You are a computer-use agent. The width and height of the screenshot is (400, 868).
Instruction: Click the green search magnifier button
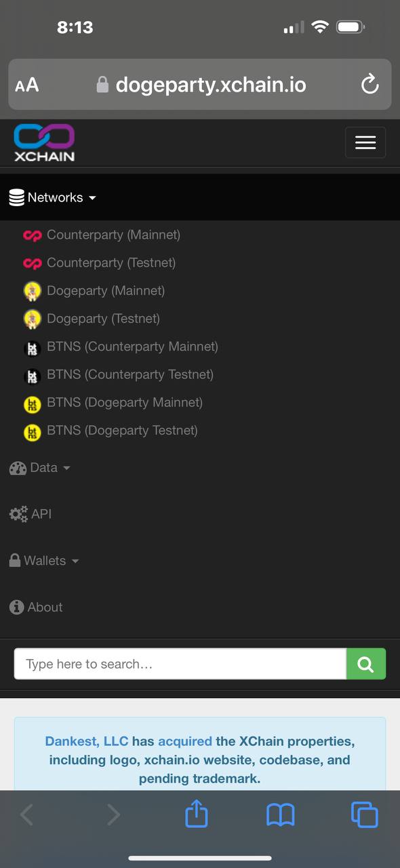366,664
